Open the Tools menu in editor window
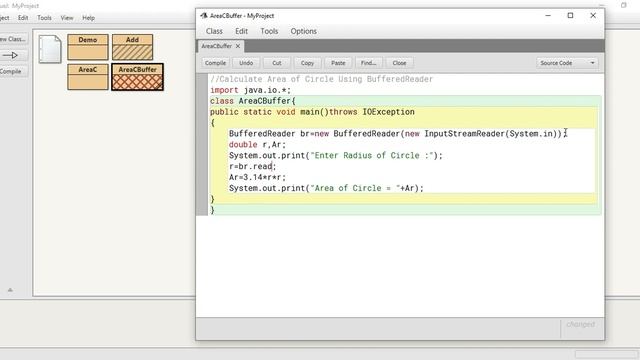Screen dimensions: 640x360 269,31
